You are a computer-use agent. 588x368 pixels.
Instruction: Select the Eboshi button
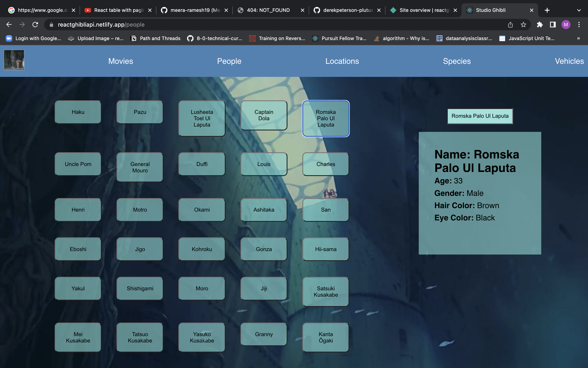coord(78,249)
